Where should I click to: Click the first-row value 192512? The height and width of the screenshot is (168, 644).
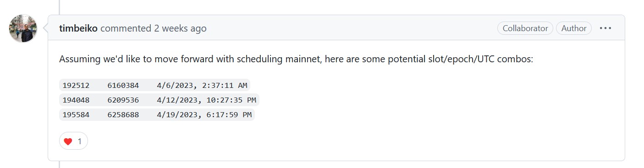(x=76, y=85)
